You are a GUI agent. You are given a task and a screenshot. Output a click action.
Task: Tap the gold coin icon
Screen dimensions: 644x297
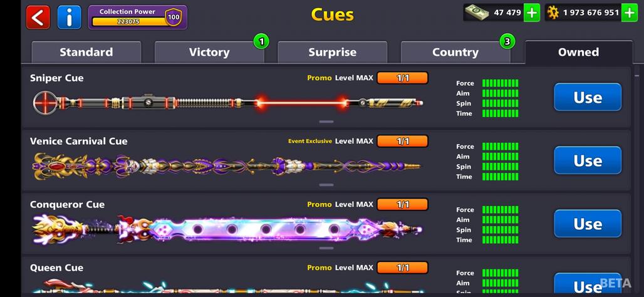click(x=553, y=13)
